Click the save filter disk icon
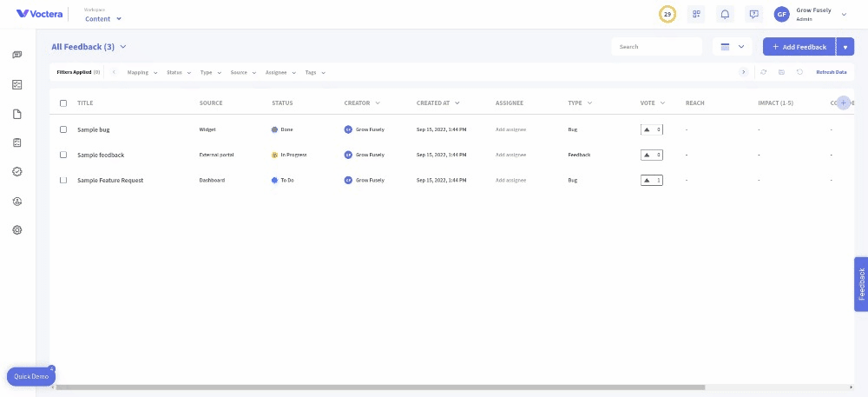 (781, 72)
